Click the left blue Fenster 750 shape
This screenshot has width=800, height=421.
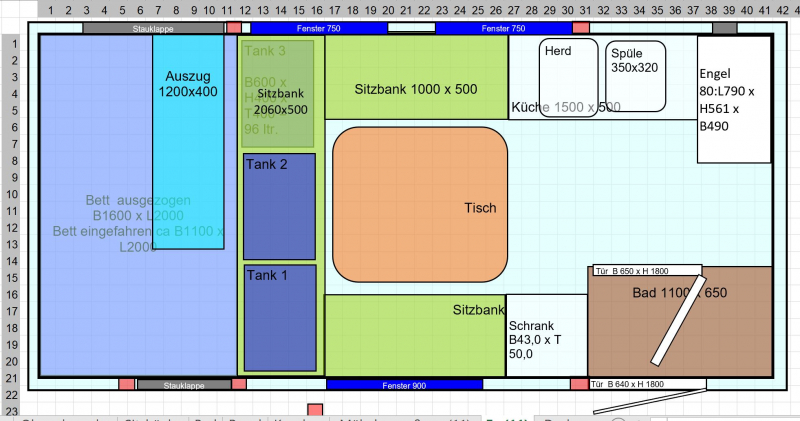(x=319, y=29)
